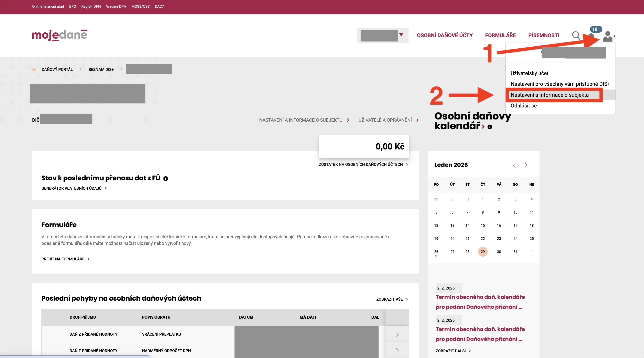This screenshot has width=644, height=358.
Task: Open Písemnosti navigation item
Action: tap(543, 35)
